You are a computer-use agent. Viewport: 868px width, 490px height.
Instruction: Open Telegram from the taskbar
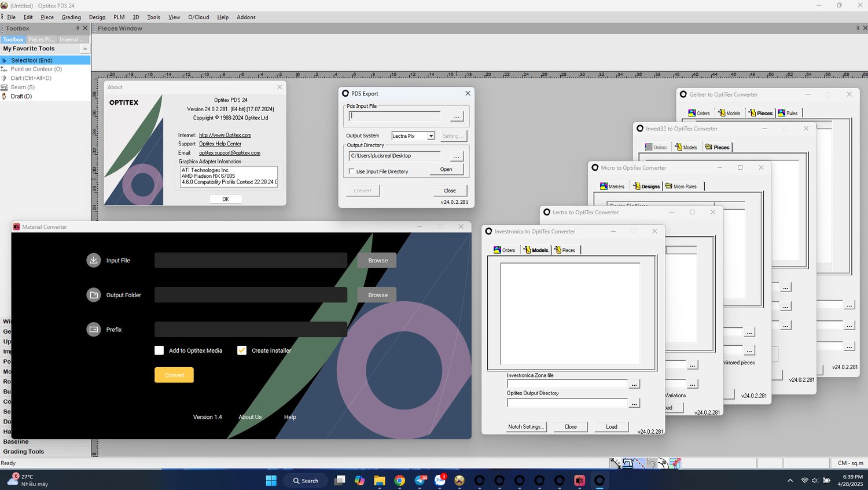pos(420,480)
